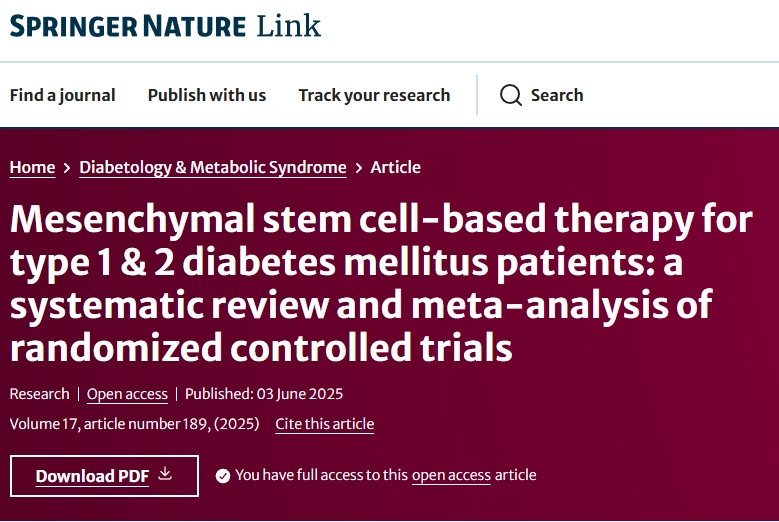
Task: Click the full access checkmark icon
Action: [x=222, y=476]
